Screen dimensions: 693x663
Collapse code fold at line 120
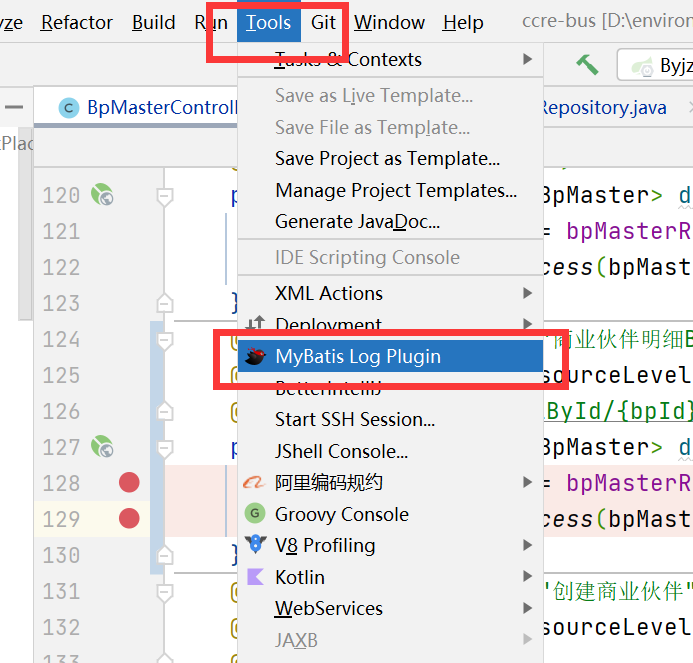(x=164, y=197)
